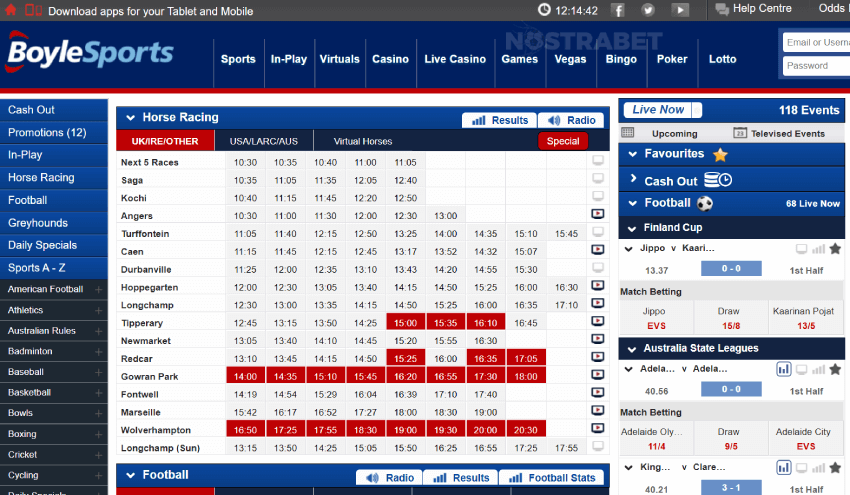
Task: Open the Live Casino top menu
Action: tap(455, 59)
